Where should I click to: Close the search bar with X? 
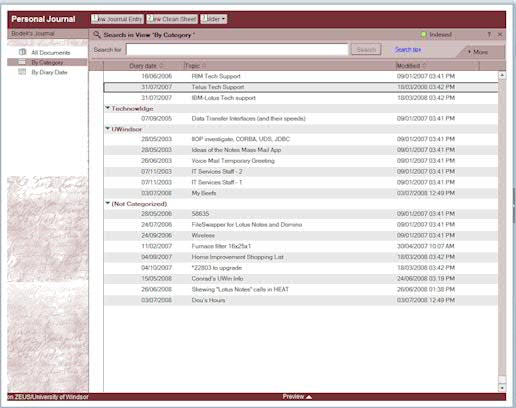click(500, 34)
